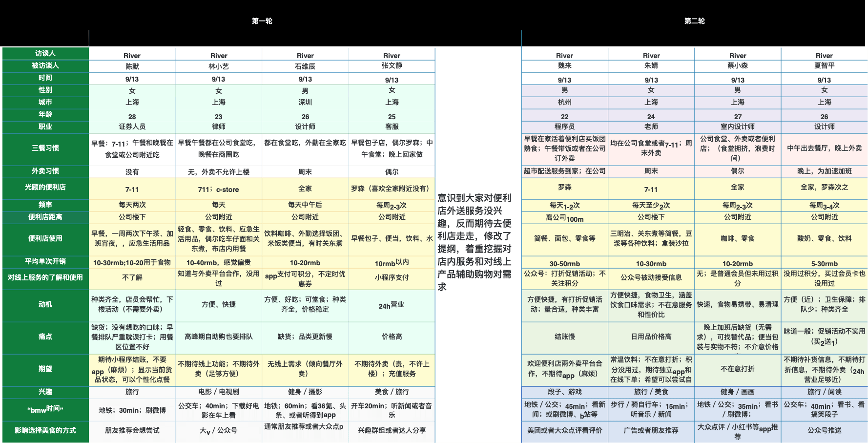Click the 10-40rmb，感觉偏贵 cell
This screenshot has width=868, height=443.
click(x=219, y=262)
